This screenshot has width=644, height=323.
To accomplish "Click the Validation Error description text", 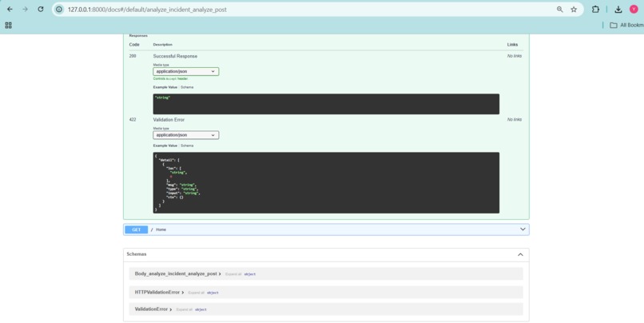I will 169,120.
